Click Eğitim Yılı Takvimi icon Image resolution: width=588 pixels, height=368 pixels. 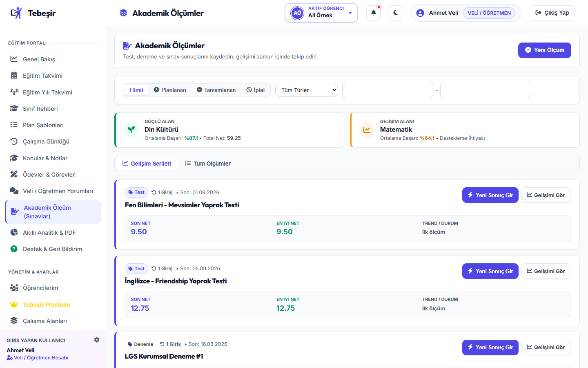coord(14,92)
